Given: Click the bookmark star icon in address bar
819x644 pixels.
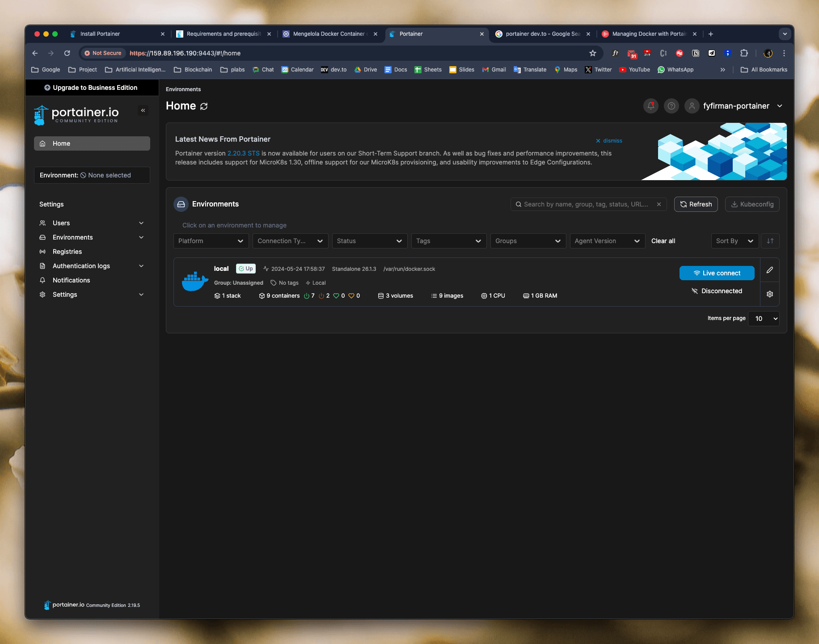Looking at the screenshot, I should pos(593,53).
